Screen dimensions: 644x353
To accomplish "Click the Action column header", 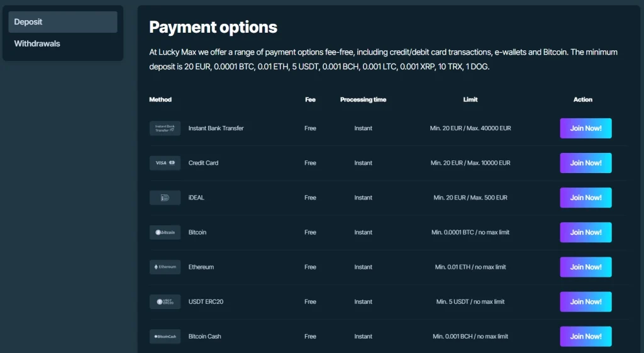I will tap(583, 99).
